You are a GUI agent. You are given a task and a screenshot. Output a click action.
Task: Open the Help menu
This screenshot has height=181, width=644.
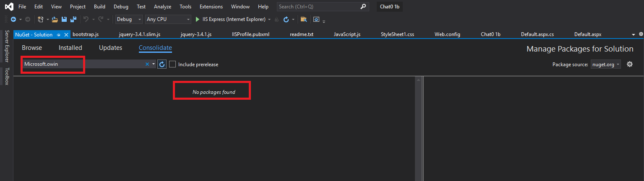263,7
